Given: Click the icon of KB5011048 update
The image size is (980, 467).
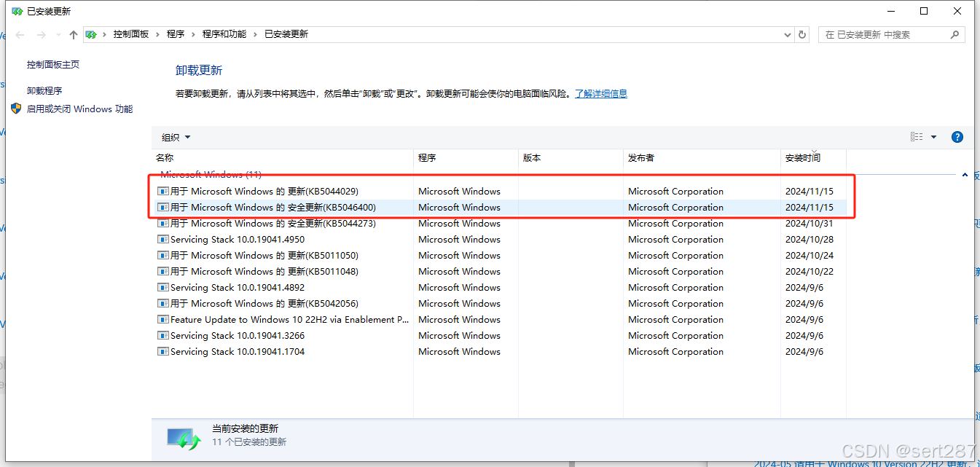Looking at the screenshot, I should [163, 272].
